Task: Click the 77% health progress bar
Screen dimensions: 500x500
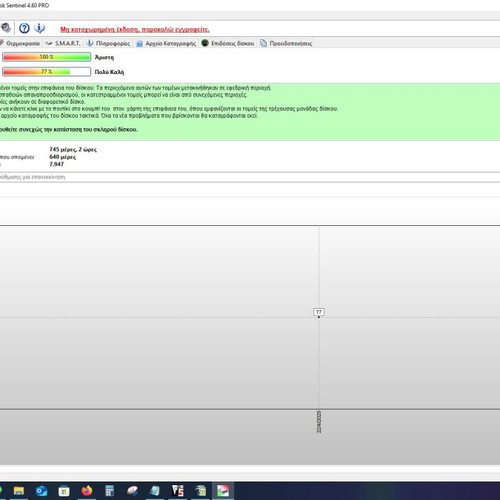Action: pos(46,72)
